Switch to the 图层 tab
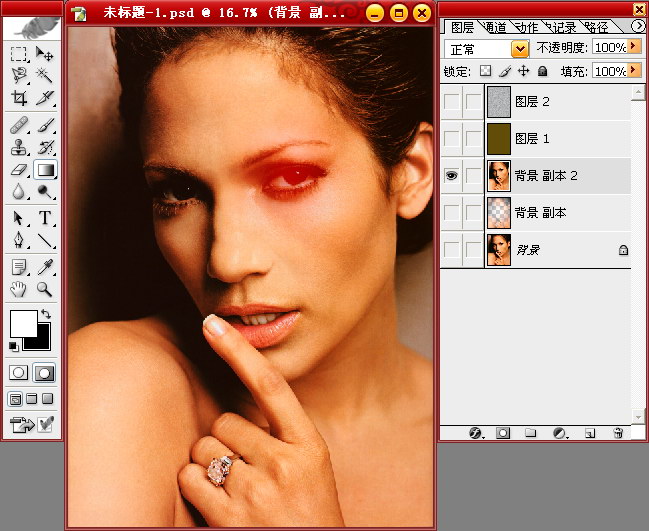 click(462, 27)
